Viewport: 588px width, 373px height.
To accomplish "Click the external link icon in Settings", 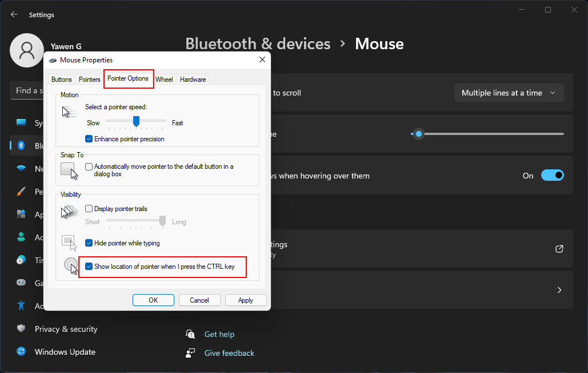I will pos(559,249).
